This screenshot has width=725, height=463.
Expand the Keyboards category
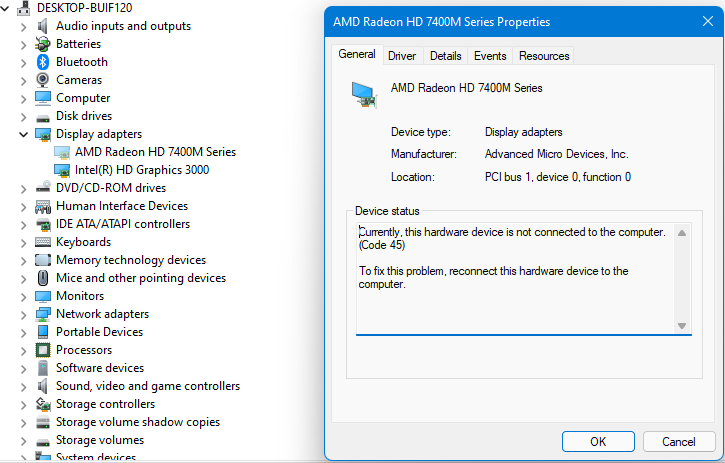coord(24,243)
